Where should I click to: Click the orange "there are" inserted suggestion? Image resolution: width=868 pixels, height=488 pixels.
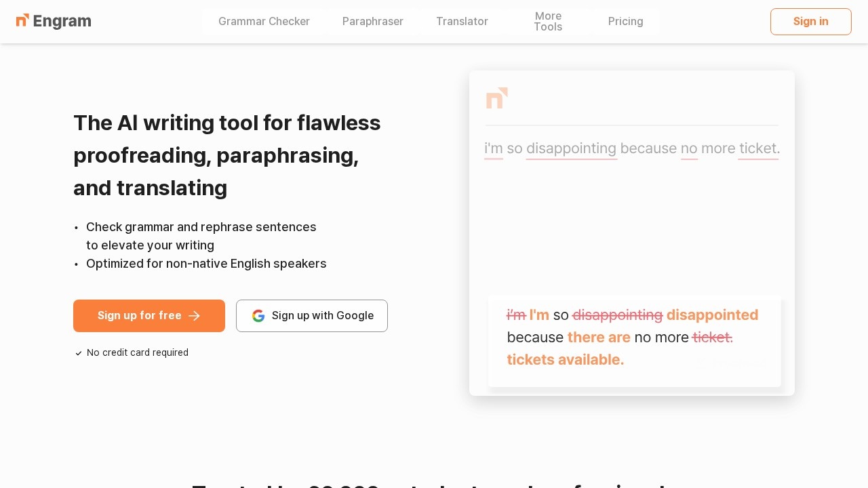tap(599, 338)
